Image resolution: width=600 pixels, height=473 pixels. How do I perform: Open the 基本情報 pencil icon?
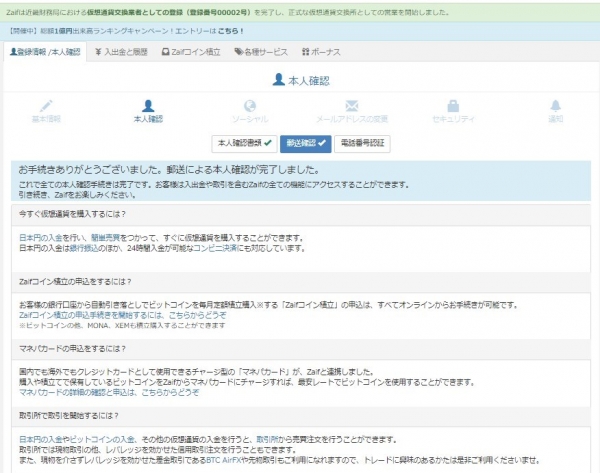pos(46,106)
